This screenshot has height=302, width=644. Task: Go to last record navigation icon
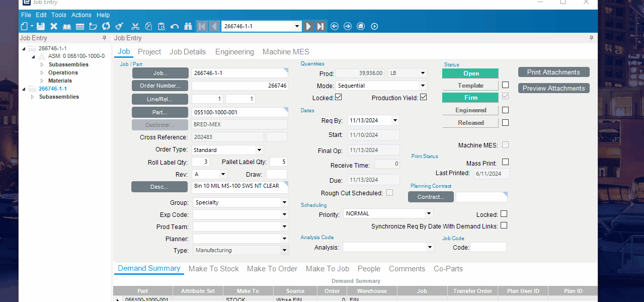(320, 26)
